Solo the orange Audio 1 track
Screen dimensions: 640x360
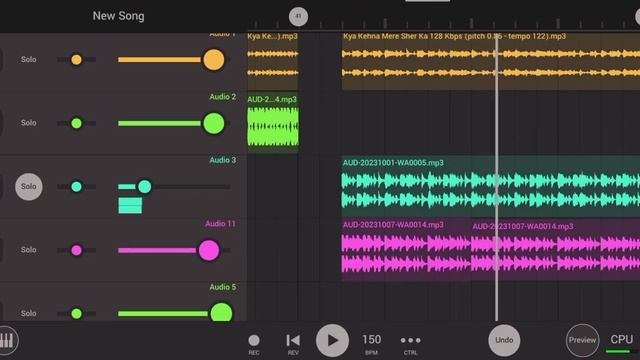pyautogui.click(x=29, y=60)
